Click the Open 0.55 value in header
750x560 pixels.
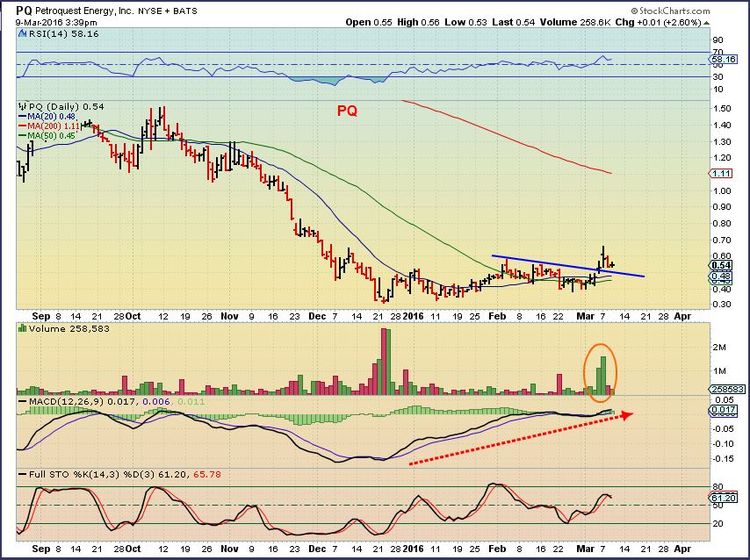(x=369, y=22)
